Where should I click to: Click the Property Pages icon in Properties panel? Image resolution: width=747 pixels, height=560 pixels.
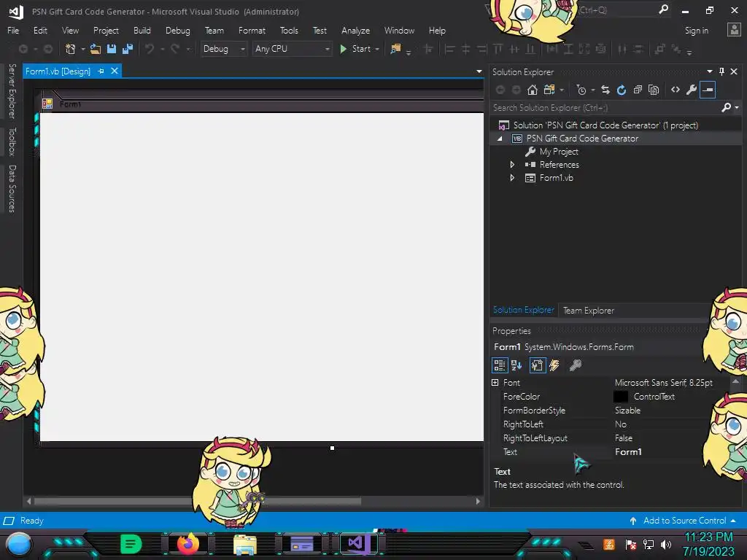[x=576, y=365]
